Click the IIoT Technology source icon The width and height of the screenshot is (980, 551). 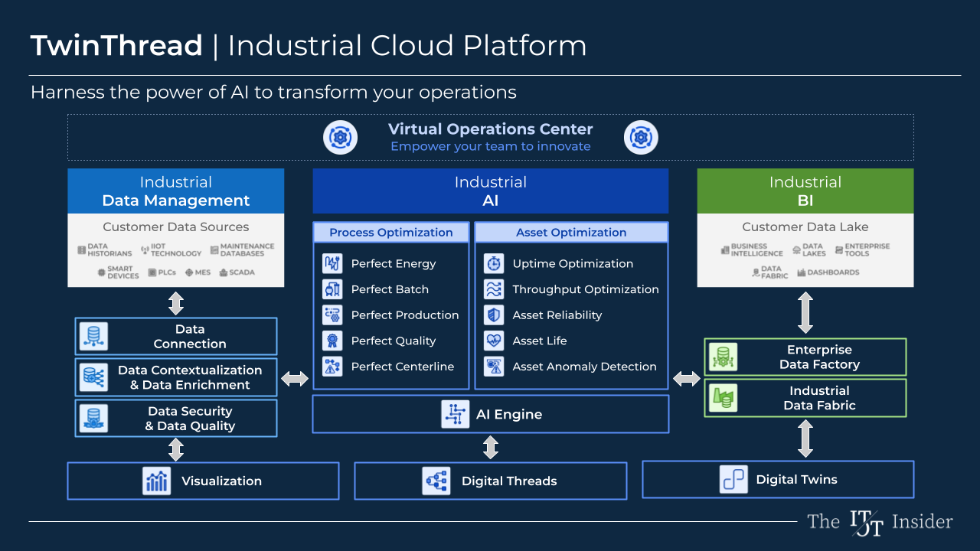[x=145, y=250]
